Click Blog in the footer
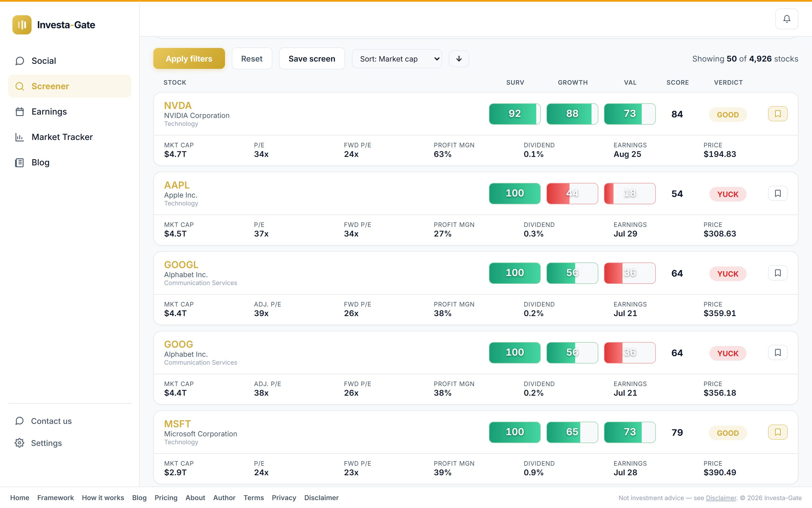812x508 pixels. [139, 498]
